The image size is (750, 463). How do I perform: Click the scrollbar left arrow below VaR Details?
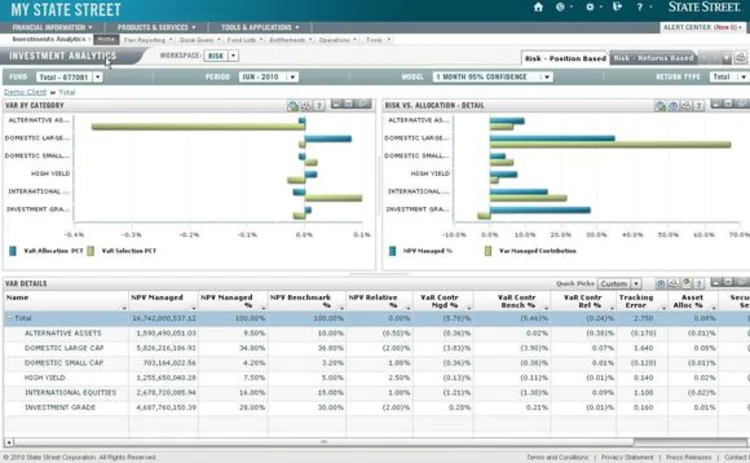[x=9, y=442]
